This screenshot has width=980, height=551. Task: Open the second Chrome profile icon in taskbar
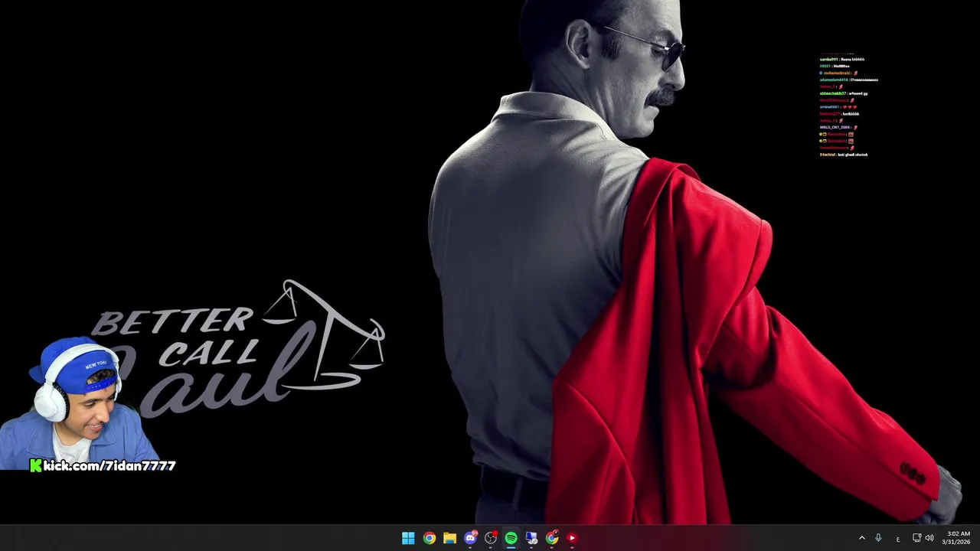[552, 538]
